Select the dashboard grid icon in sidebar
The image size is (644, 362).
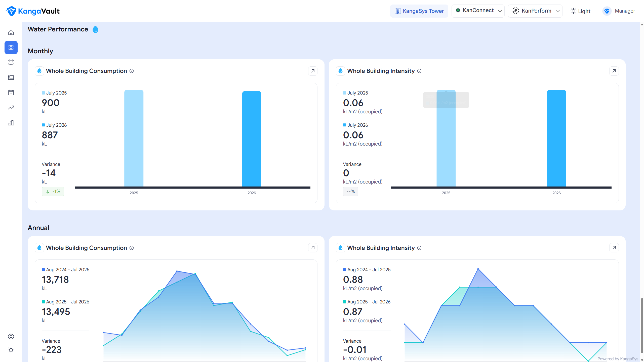(x=11, y=48)
